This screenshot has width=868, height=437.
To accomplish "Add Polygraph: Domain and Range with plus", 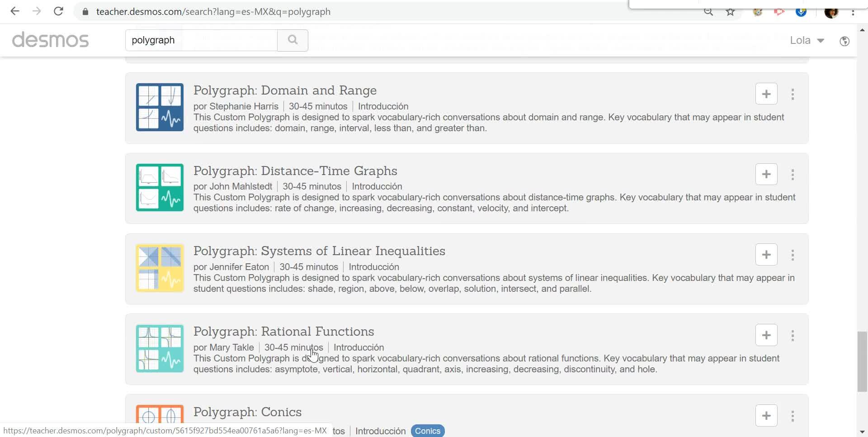I will pos(766,94).
